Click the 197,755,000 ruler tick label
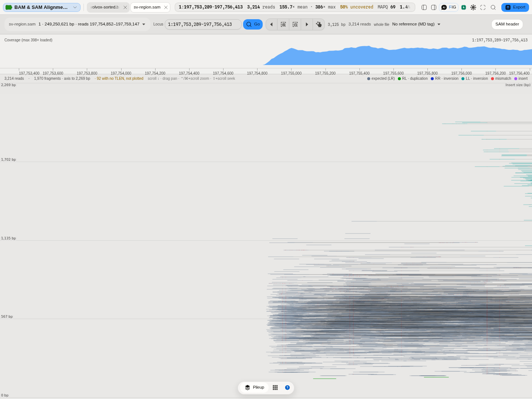The image size is (532, 399). 291,73
